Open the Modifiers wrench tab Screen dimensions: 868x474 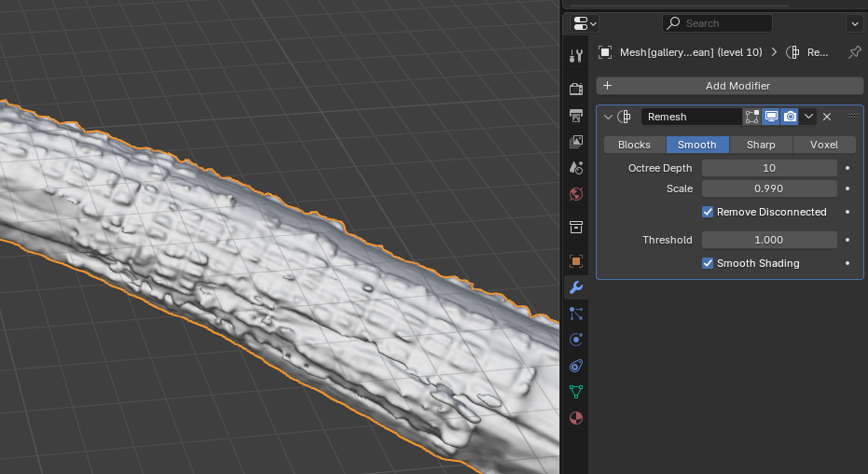point(576,287)
